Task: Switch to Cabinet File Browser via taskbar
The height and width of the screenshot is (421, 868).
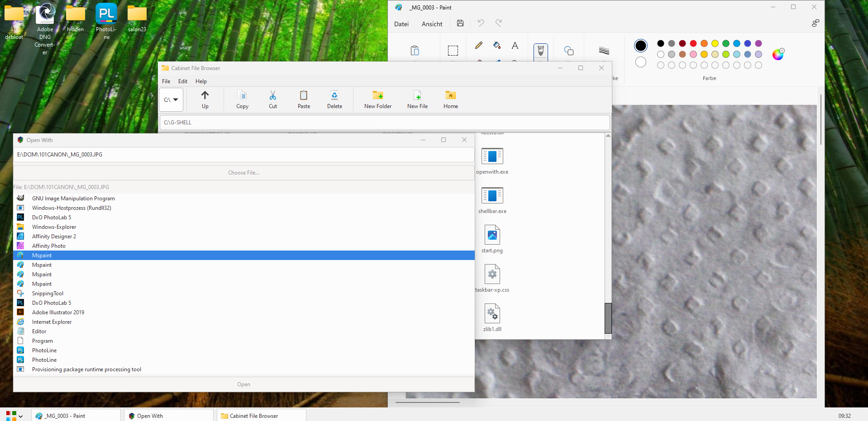Action: click(x=262, y=416)
